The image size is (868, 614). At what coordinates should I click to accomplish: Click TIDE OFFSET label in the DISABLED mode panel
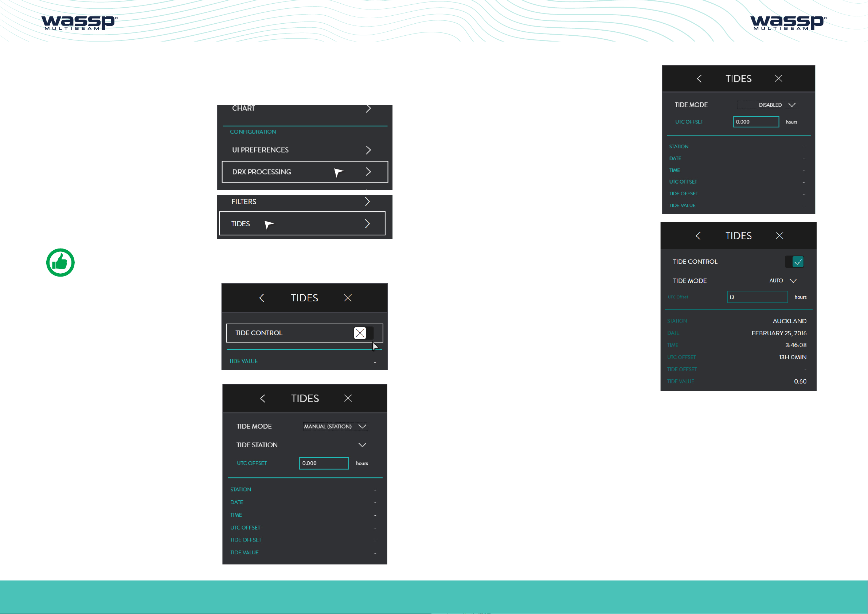point(684,193)
